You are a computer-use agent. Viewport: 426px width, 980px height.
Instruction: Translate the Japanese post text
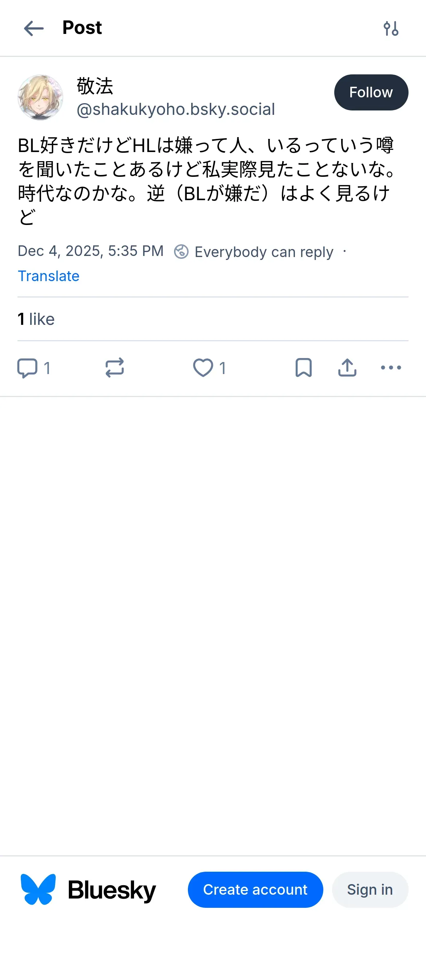[x=49, y=276]
